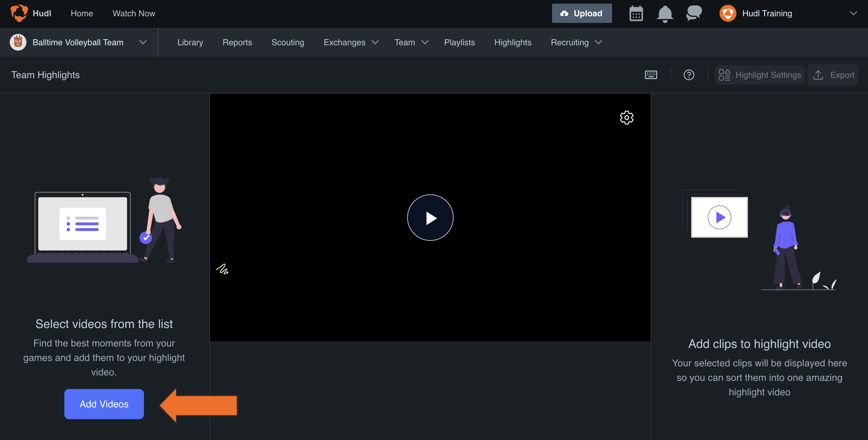Open the messages chat icon

point(694,13)
